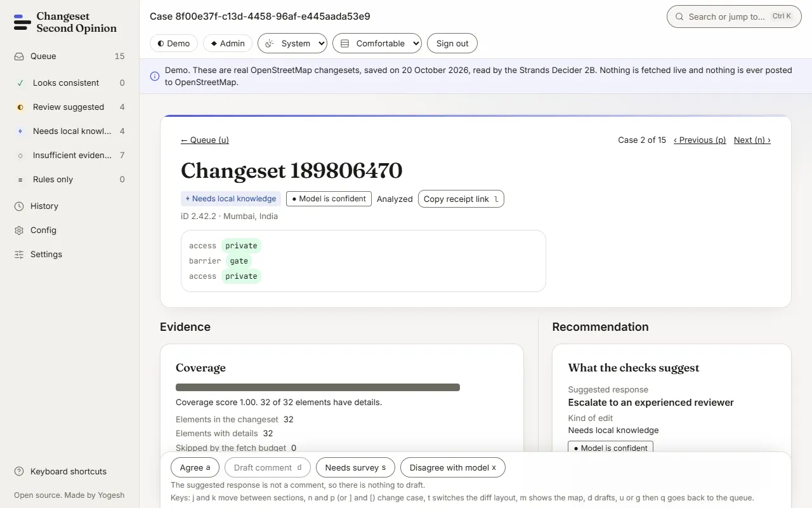812x508 pixels.
Task: Click 'Skipped by the fetch budget 0' row
Action: click(236, 448)
